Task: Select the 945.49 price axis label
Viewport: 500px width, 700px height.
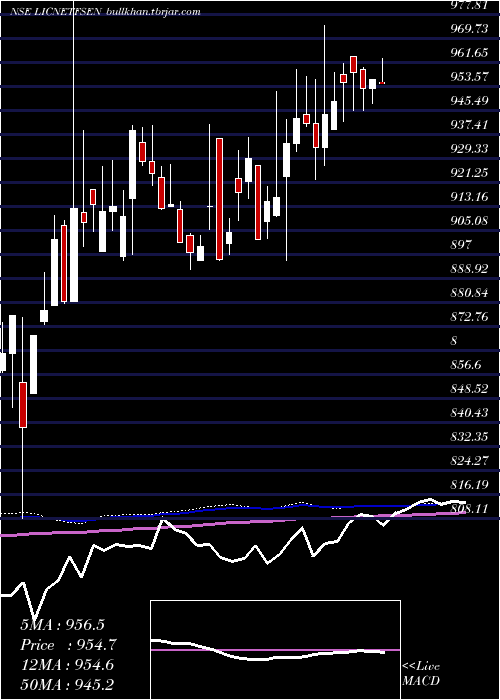Action: [x=471, y=101]
